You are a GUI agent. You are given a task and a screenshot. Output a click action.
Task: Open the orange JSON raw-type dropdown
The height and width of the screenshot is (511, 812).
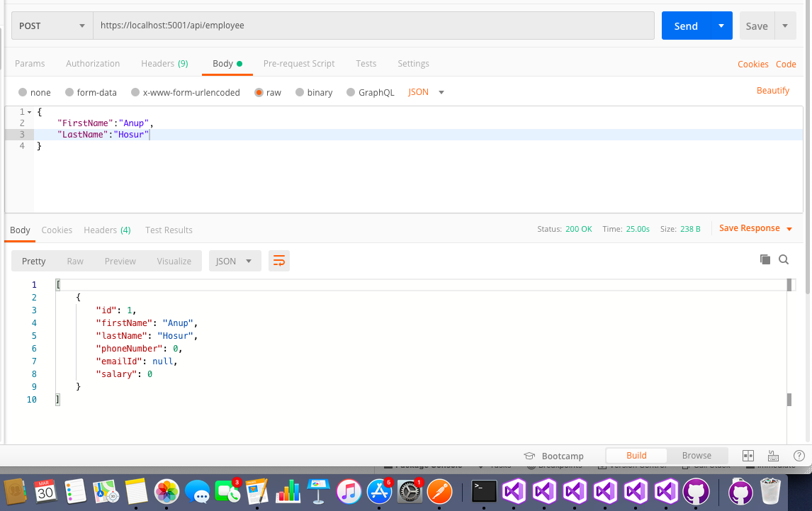426,92
